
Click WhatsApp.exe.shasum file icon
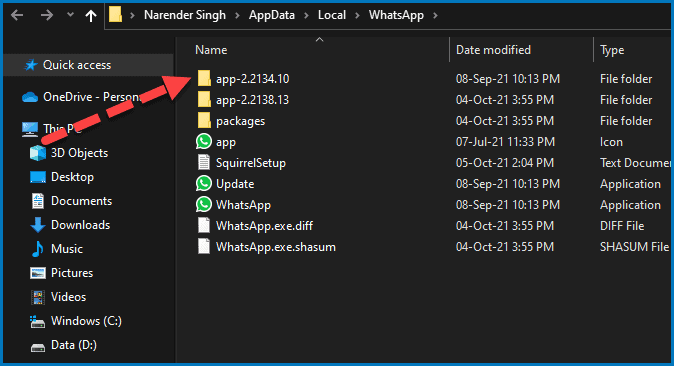point(204,246)
